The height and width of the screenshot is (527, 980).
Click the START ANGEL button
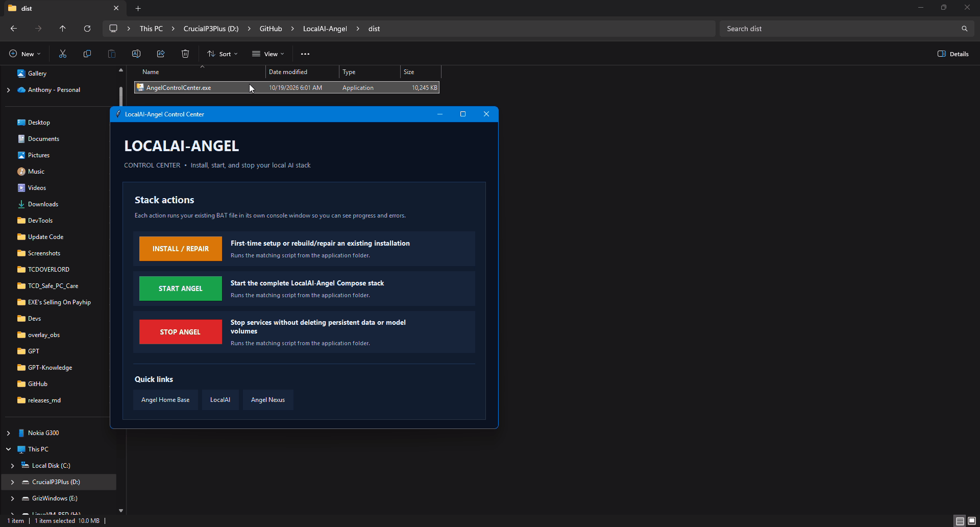click(x=181, y=289)
